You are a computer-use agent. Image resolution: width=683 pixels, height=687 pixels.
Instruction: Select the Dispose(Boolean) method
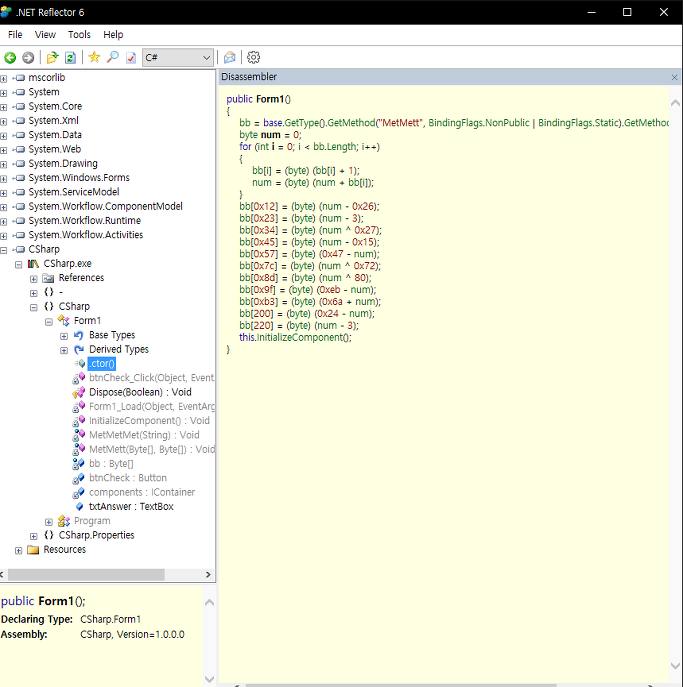(x=140, y=392)
